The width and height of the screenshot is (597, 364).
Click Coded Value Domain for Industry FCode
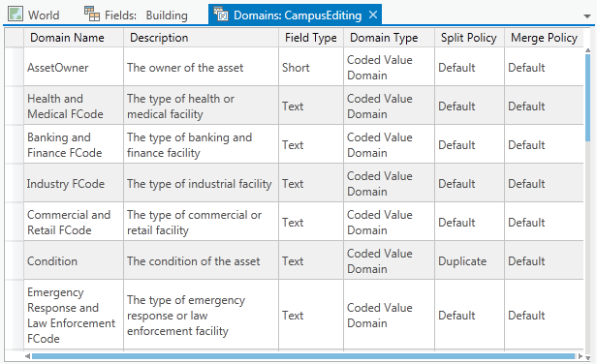390,183
